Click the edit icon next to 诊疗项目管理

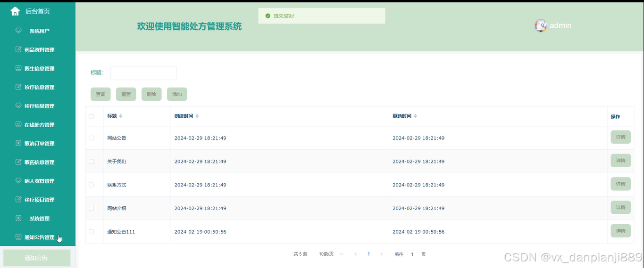(18, 200)
